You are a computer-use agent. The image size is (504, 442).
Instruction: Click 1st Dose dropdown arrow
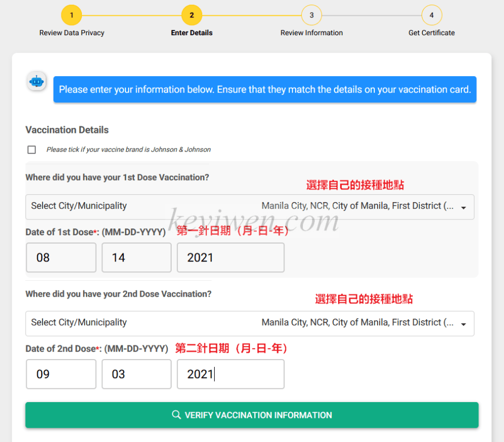[x=464, y=208]
